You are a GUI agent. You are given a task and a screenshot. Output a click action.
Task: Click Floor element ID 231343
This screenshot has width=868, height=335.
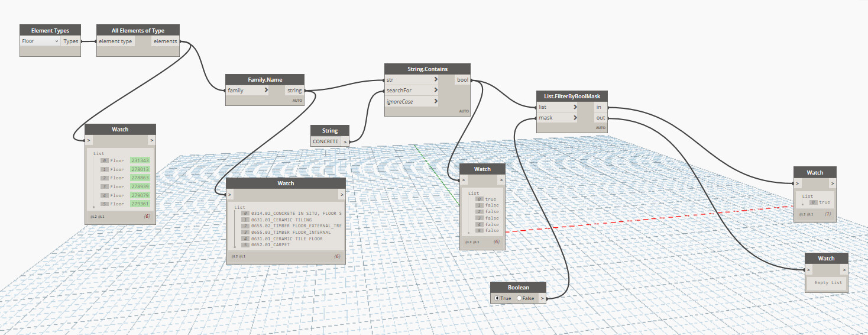140,160
